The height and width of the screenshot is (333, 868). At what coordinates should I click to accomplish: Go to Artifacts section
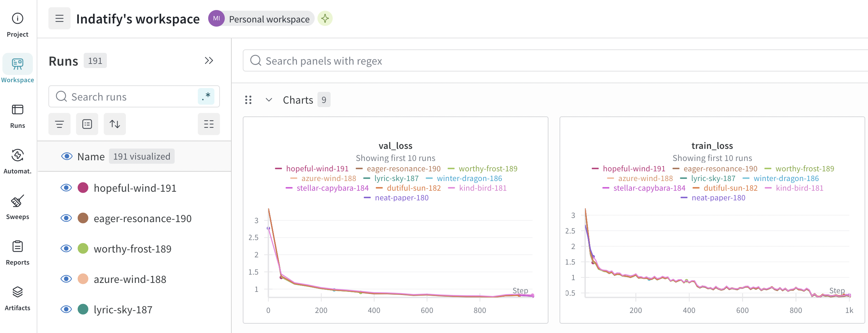pos(17,298)
